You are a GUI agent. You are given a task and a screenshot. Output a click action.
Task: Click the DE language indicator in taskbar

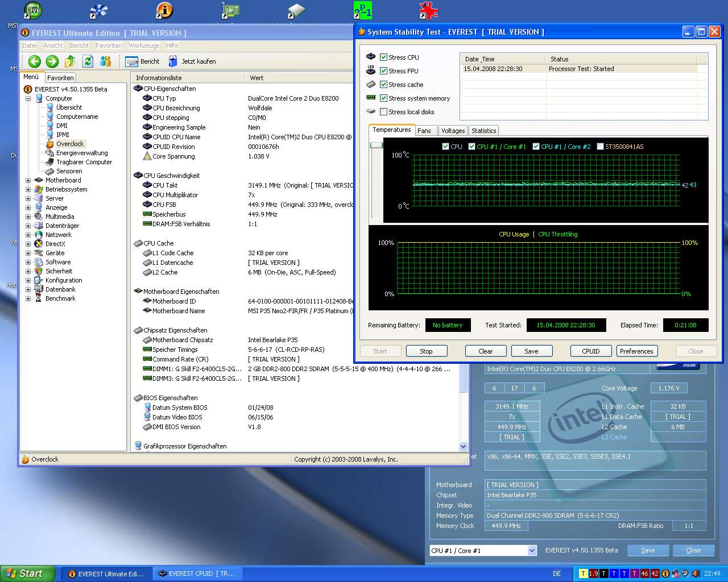pyautogui.click(x=557, y=573)
